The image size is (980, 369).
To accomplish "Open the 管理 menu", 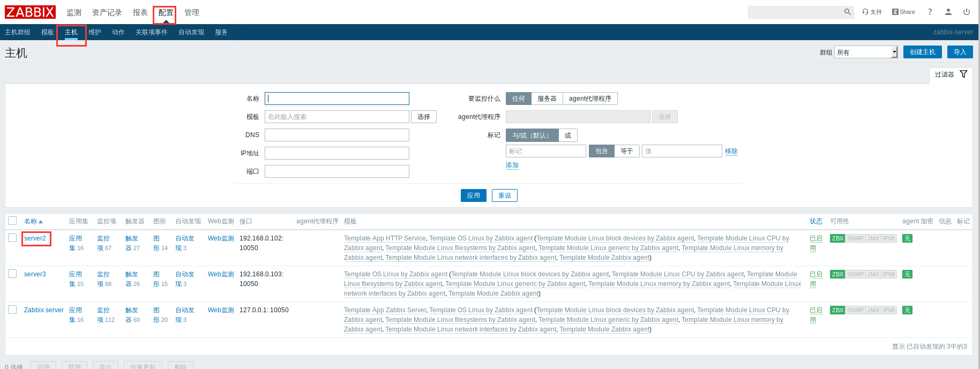I will pyautogui.click(x=192, y=12).
